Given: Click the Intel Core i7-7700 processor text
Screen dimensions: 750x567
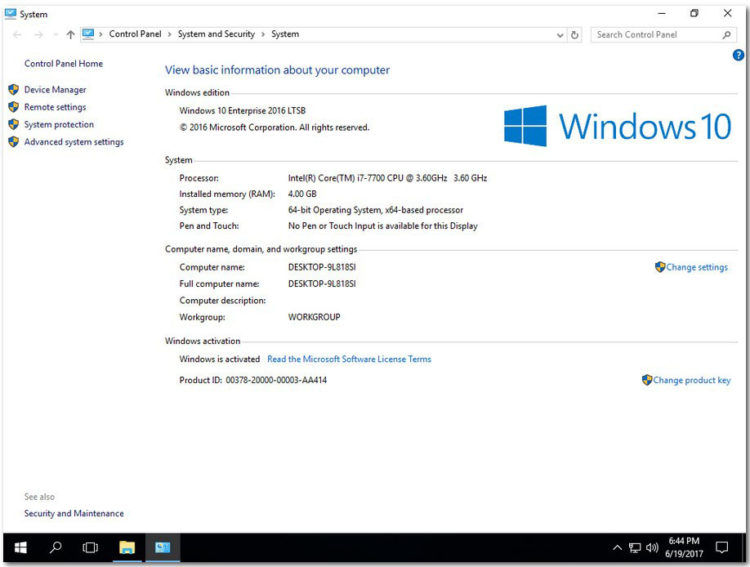Looking at the screenshot, I should [x=387, y=178].
